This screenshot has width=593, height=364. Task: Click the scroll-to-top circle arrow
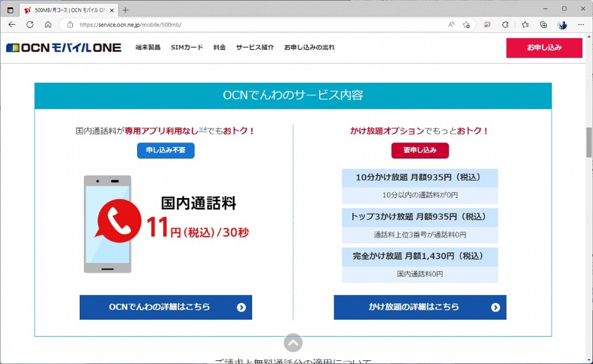click(x=293, y=343)
